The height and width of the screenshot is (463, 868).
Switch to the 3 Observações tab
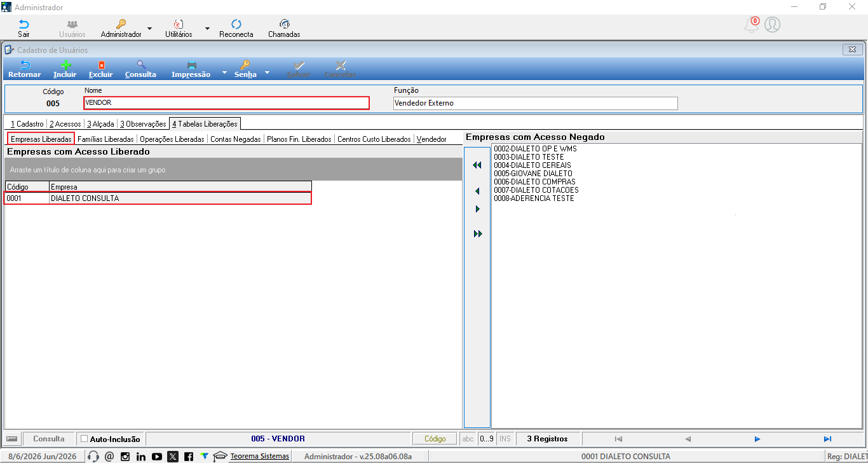coord(143,124)
